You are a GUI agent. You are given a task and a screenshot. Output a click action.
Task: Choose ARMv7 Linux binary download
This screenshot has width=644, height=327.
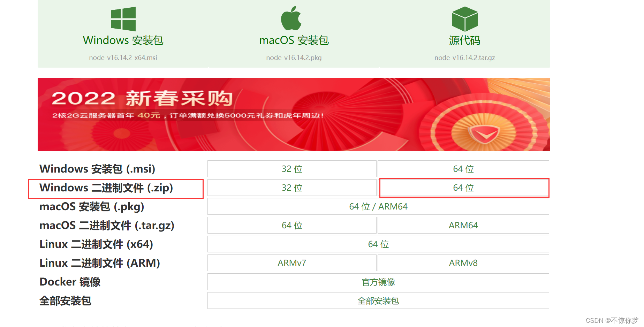pos(292,263)
